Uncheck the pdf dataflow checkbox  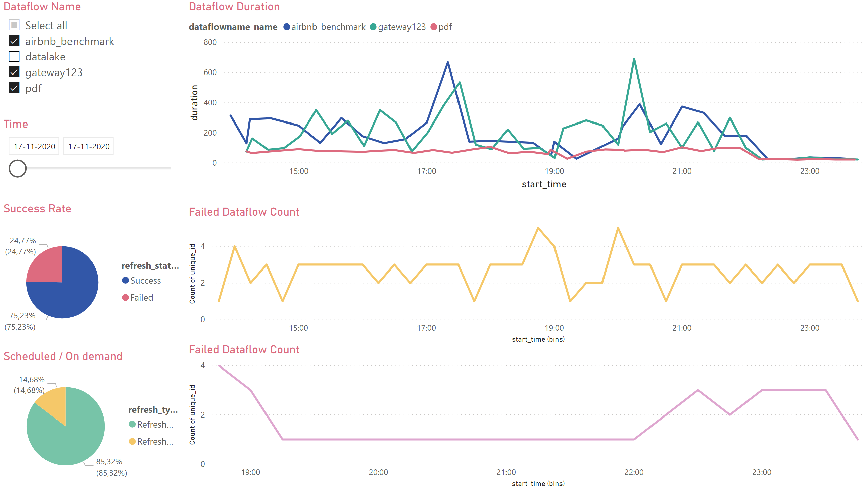point(14,88)
